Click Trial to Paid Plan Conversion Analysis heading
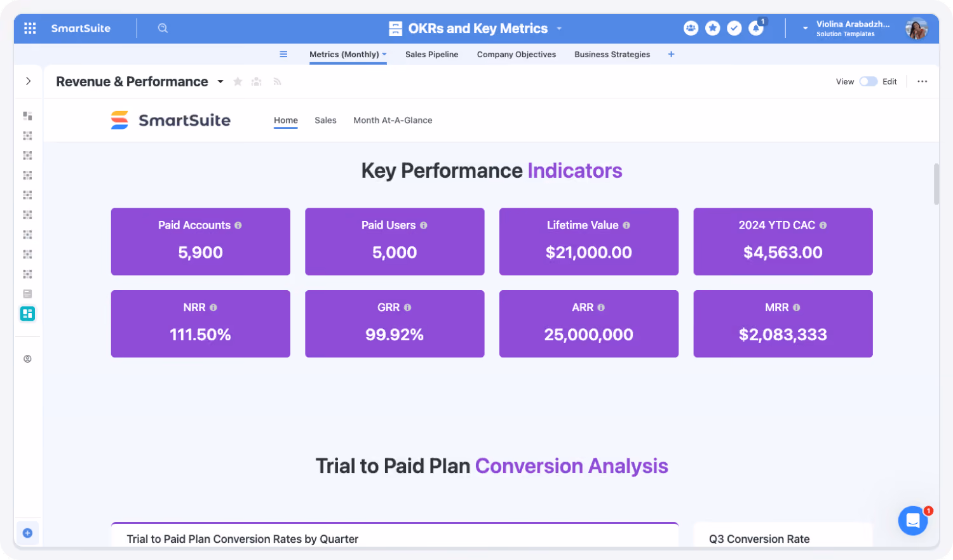953x560 pixels. 492,466
